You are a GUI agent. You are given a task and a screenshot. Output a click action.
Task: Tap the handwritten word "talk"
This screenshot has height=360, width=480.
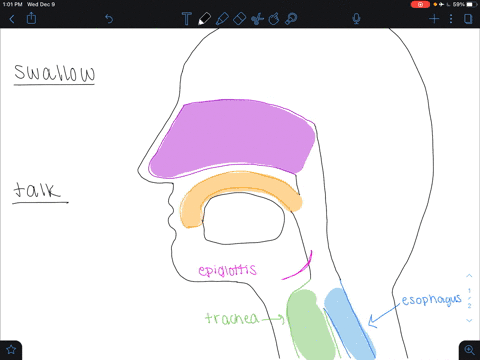[x=37, y=190]
